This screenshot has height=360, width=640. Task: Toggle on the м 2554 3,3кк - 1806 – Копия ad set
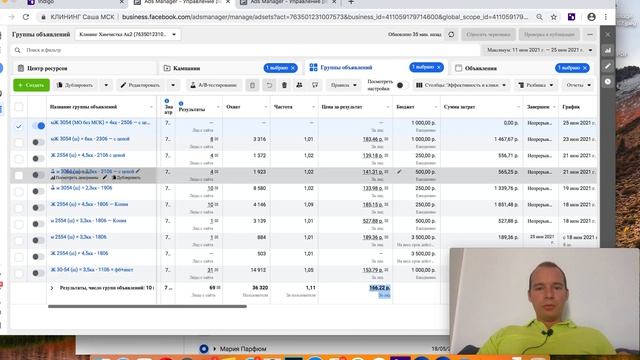point(38,224)
